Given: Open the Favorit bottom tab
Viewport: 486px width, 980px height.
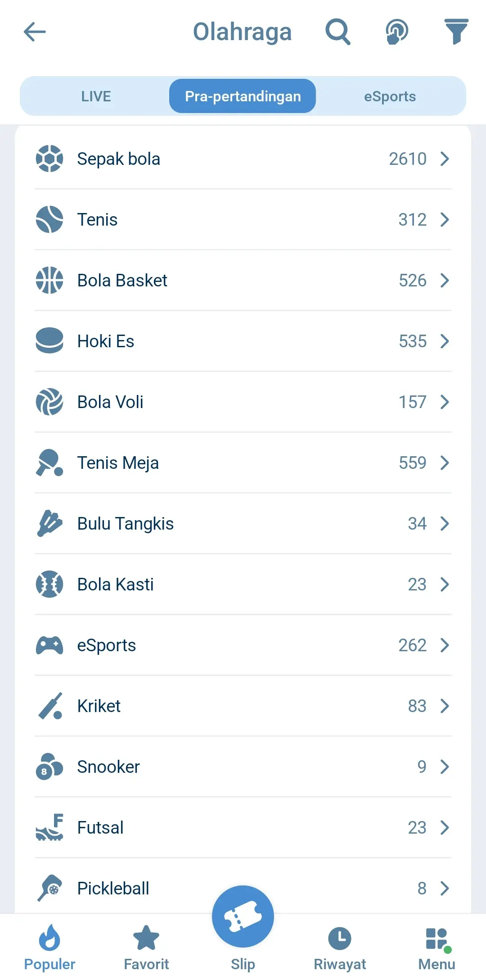Looking at the screenshot, I should (146, 946).
